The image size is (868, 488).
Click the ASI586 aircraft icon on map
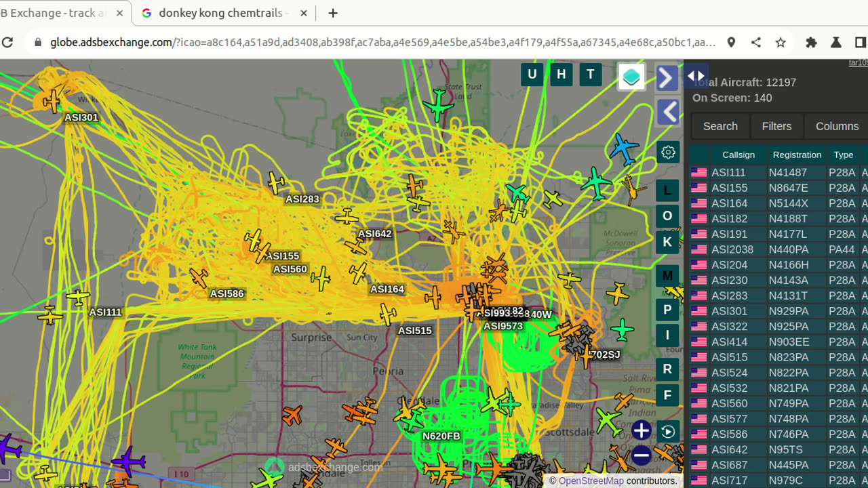pyautogui.click(x=199, y=277)
